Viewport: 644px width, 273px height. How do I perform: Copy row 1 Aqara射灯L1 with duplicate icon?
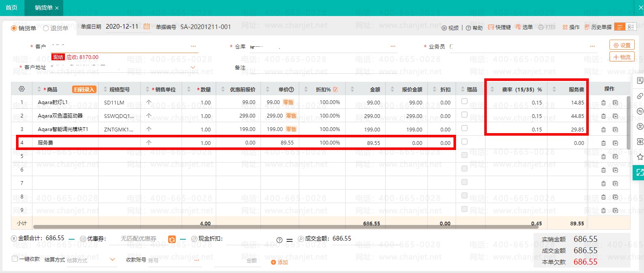coord(615,102)
